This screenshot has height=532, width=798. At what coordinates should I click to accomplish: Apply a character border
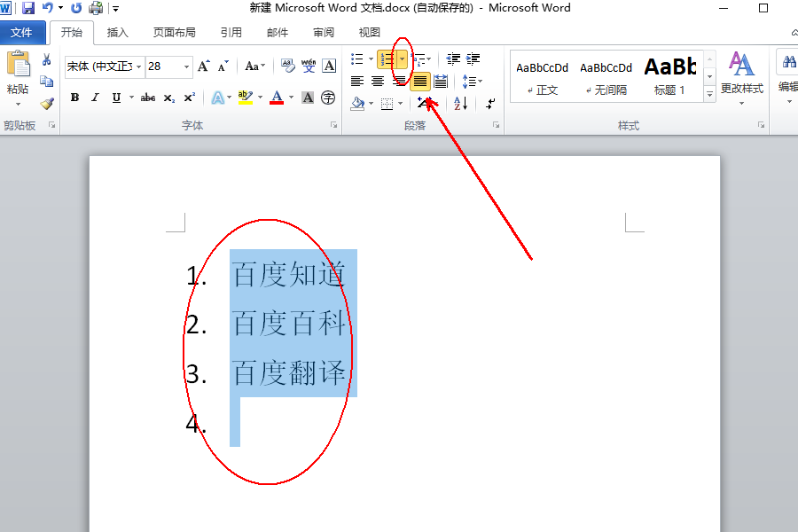tap(329, 66)
